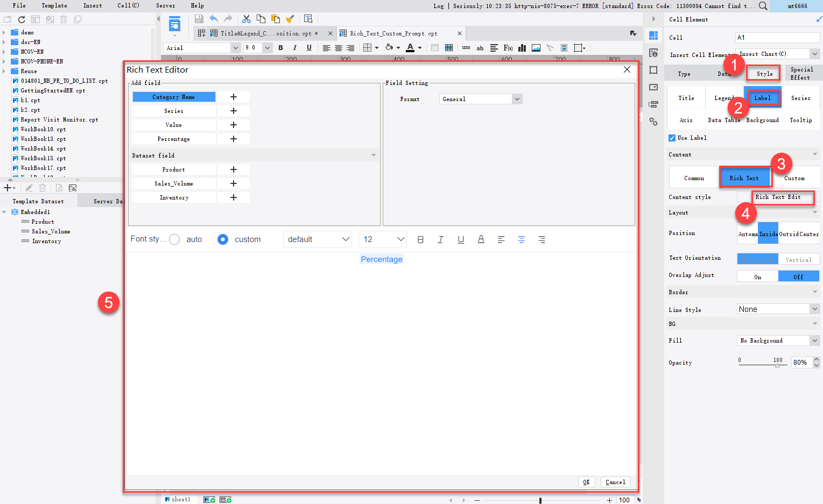The width and height of the screenshot is (823, 504).
Task: Refresh the template file tree
Action: (x=22, y=19)
